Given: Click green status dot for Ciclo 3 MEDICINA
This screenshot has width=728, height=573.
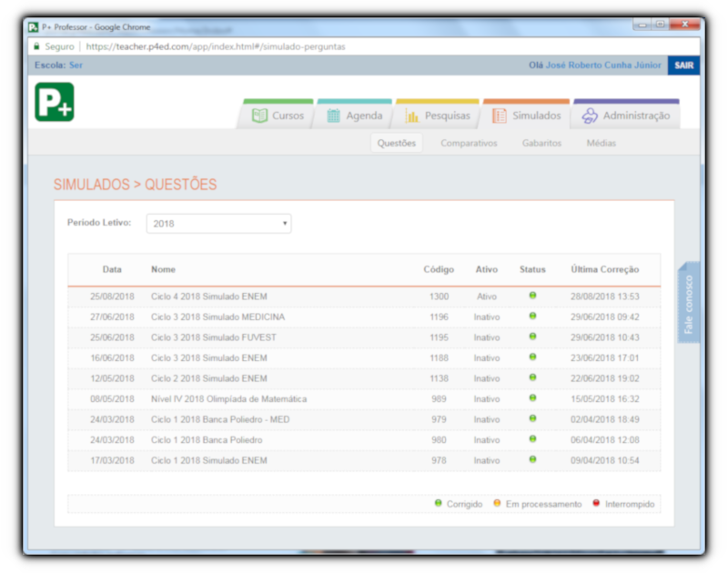Looking at the screenshot, I should pos(532,317).
